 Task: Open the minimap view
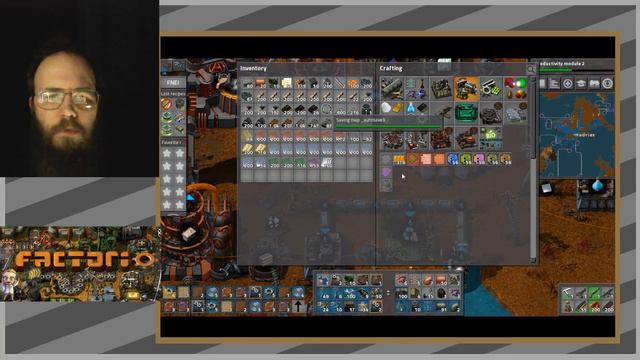tap(577, 135)
